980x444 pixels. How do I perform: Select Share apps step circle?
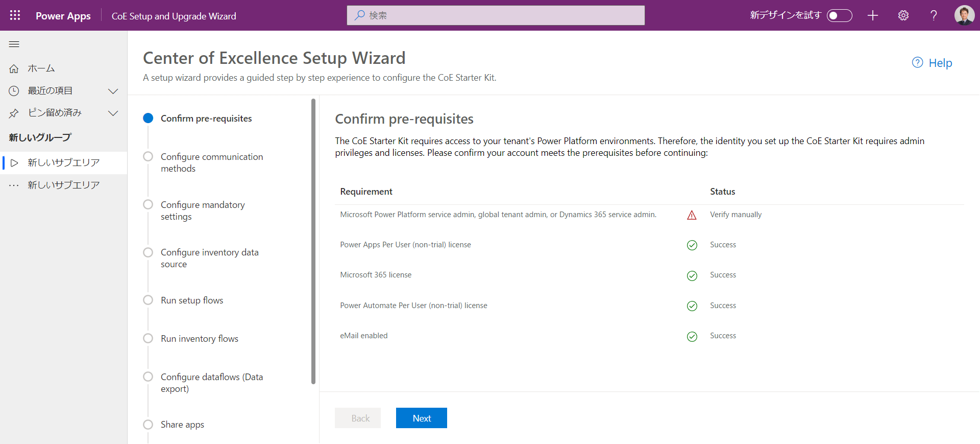(148, 425)
